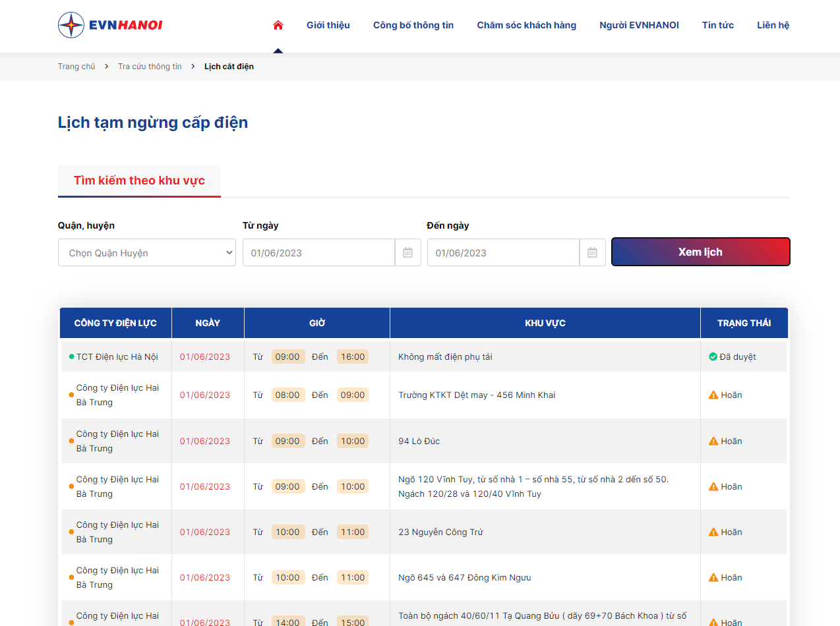The width and height of the screenshot is (840, 626).
Task: Click the CÔNG TY ĐIỆN LỰC column header
Action: coord(115,323)
